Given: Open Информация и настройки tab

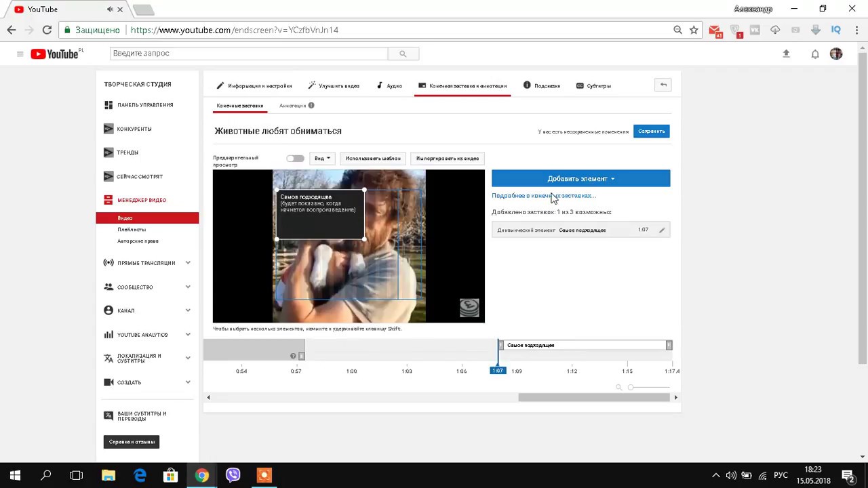Looking at the screenshot, I should pyautogui.click(x=254, y=86).
